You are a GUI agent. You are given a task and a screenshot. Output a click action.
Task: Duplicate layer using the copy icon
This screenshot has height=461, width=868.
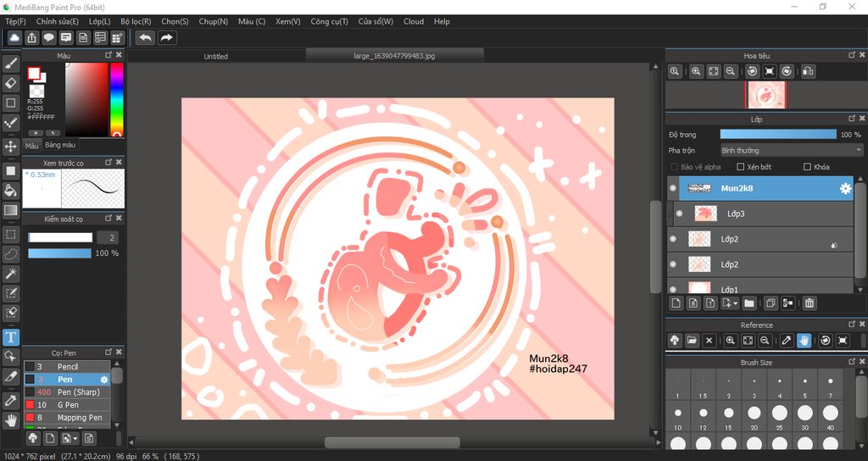(770, 303)
